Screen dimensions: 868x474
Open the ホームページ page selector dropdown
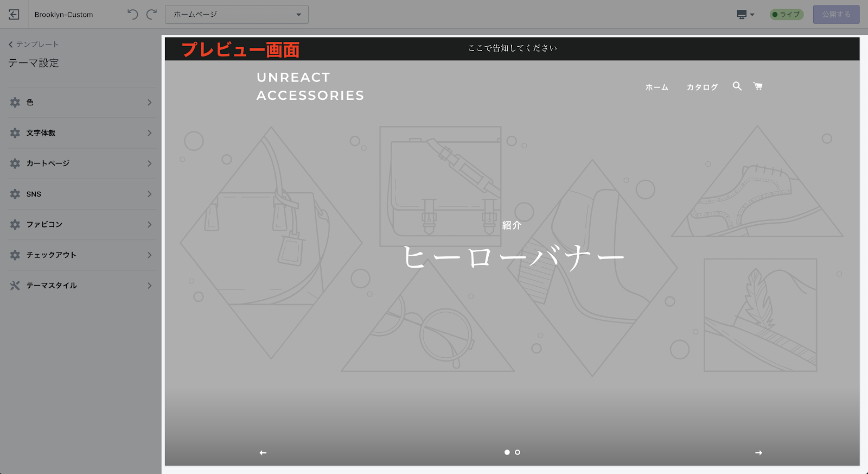237,15
